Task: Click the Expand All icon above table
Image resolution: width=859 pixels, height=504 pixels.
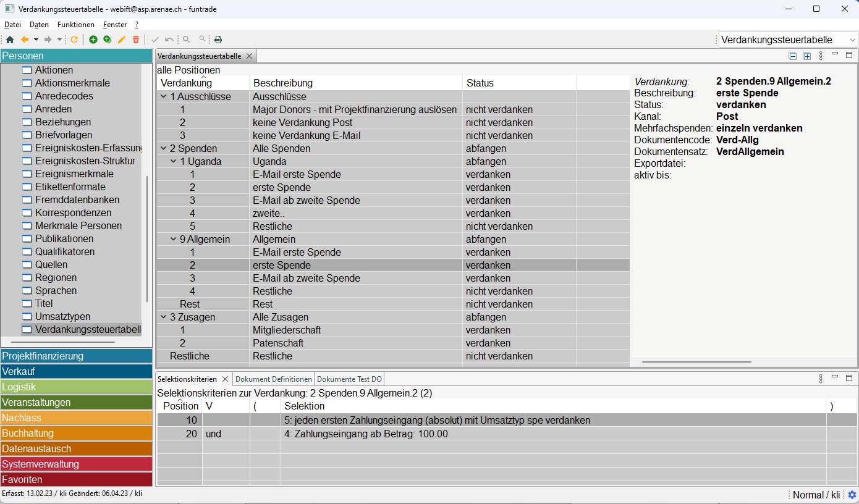Action: coord(807,56)
